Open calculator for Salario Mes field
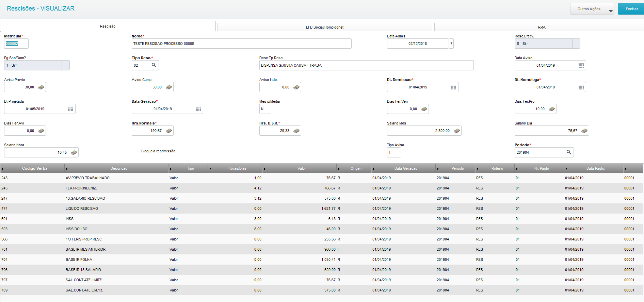644x302 pixels. [457, 131]
